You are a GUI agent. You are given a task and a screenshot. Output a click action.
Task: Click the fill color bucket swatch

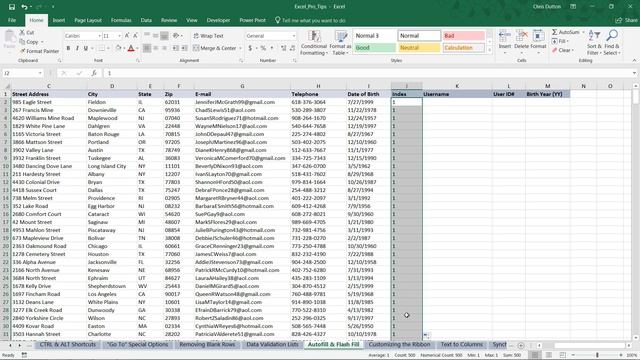[118, 48]
